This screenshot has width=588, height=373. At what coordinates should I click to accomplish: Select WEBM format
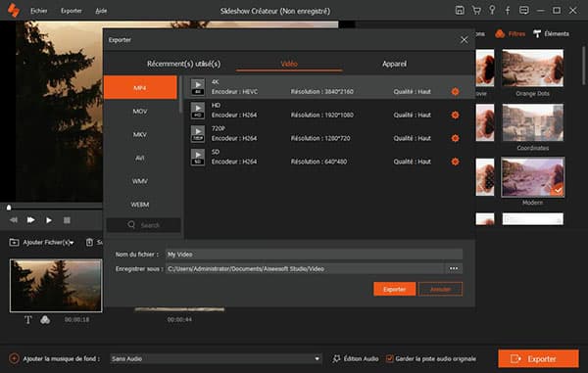140,205
